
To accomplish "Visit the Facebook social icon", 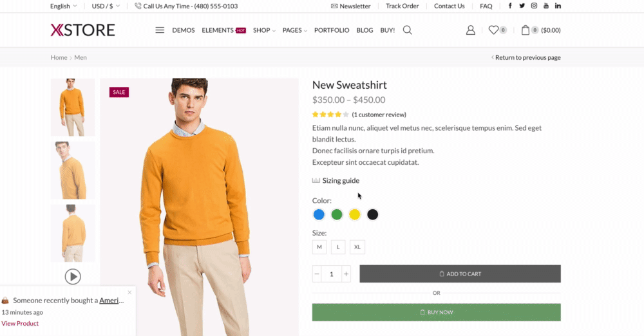I will click(511, 6).
